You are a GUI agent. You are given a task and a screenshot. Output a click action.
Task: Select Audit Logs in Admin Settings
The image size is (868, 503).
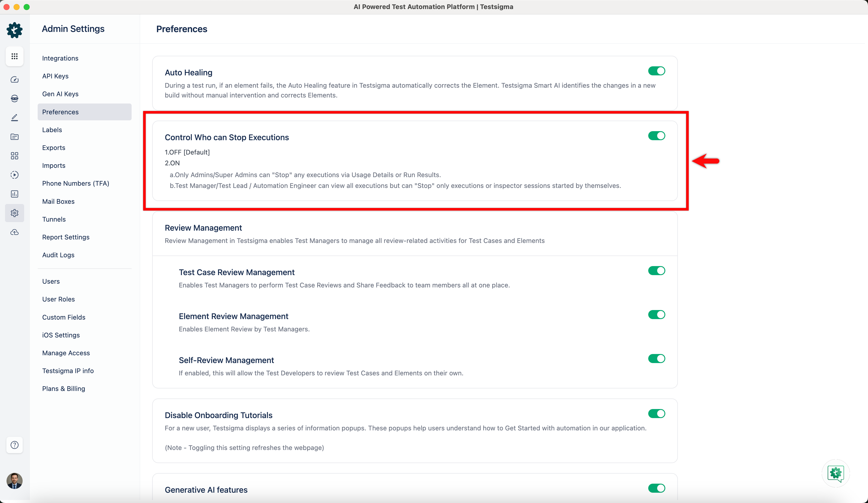pyautogui.click(x=58, y=255)
